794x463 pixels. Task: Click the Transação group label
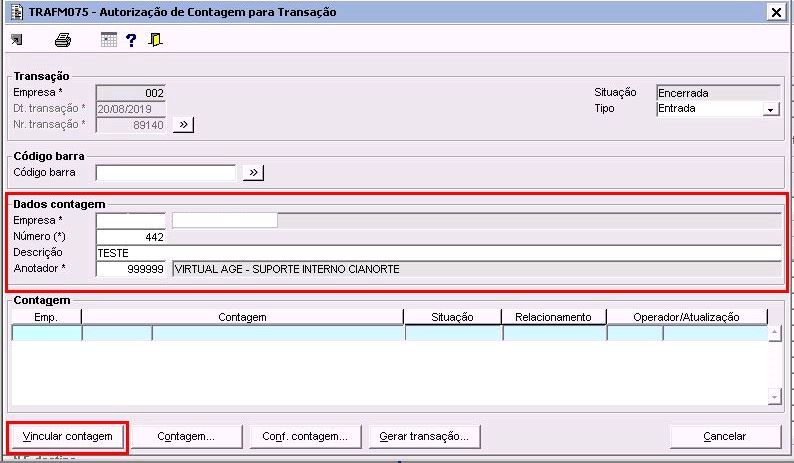coord(41,76)
